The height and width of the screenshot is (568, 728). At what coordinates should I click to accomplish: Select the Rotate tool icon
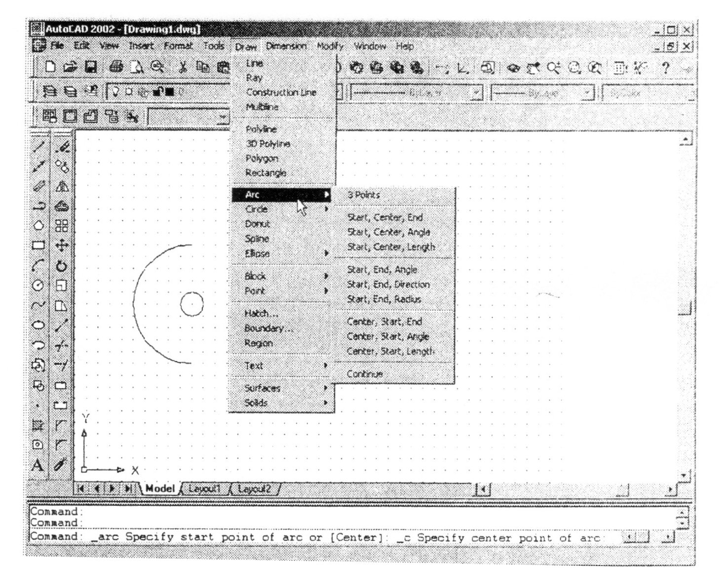click(x=62, y=266)
